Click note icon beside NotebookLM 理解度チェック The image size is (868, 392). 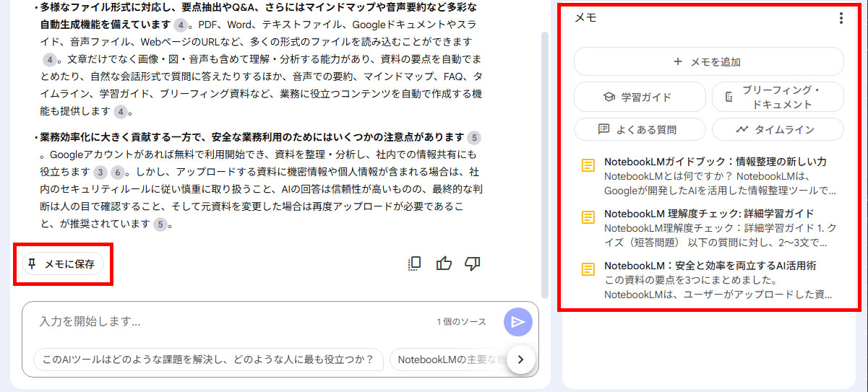point(588,217)
